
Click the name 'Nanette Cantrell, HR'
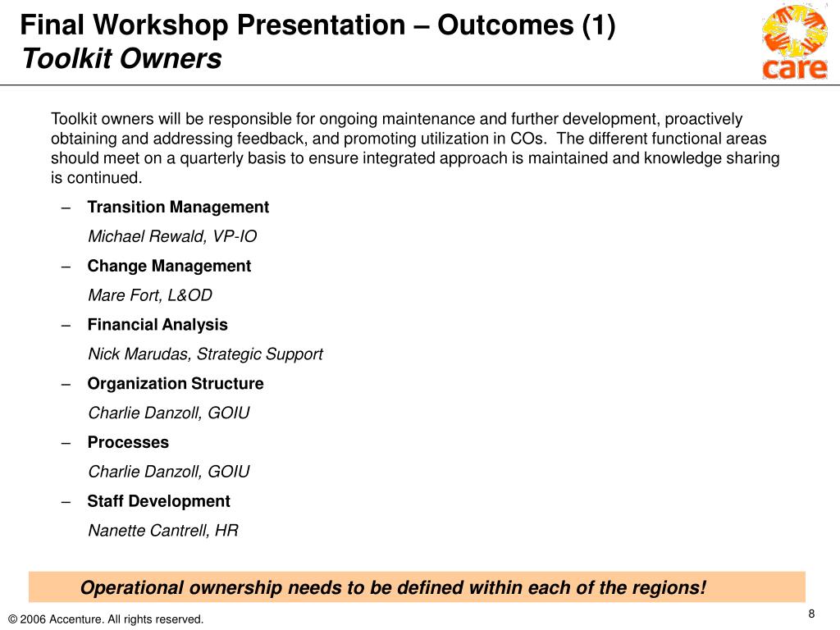[163, 531]
